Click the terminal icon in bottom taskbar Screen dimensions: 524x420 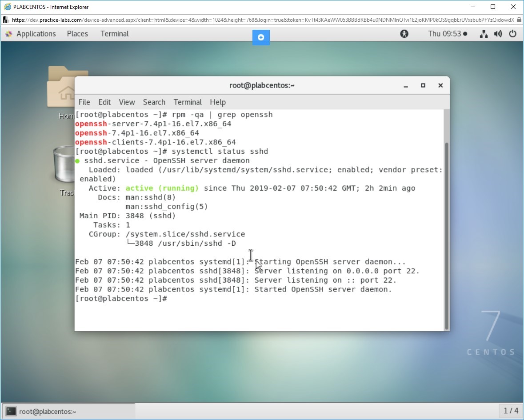pos(11,411)
